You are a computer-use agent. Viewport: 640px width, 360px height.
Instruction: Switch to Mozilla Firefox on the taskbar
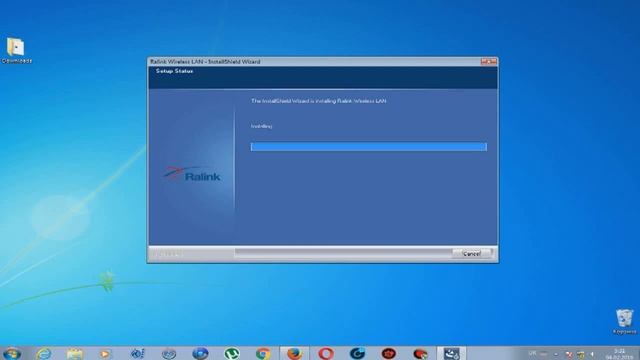[294, 353]
